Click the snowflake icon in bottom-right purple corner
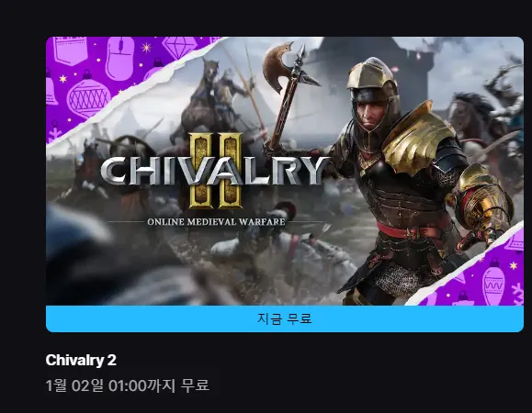The height and width of the screenshot is (413, 532). point(517,294)
